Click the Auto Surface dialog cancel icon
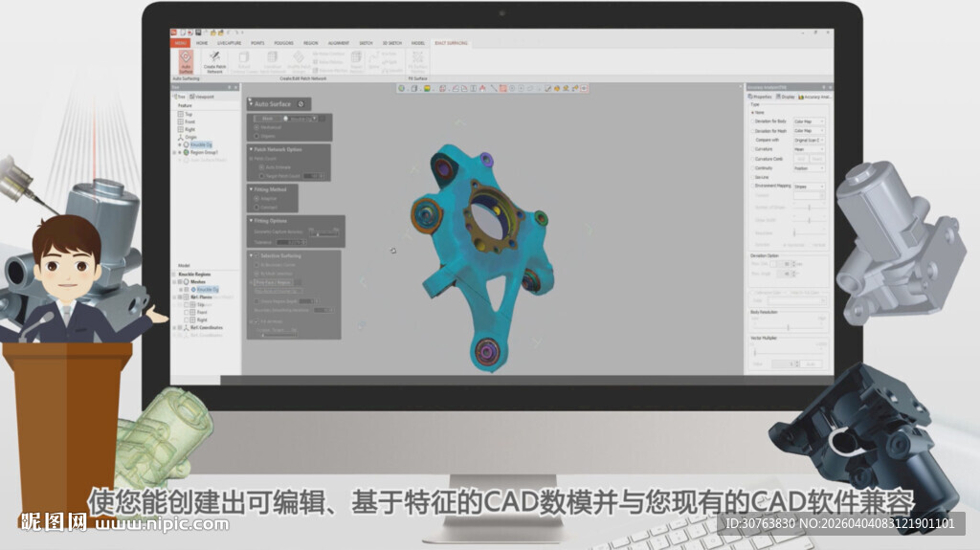Viewport: 980px width, 550px height. pyautogui.click(x=301, y=103)
